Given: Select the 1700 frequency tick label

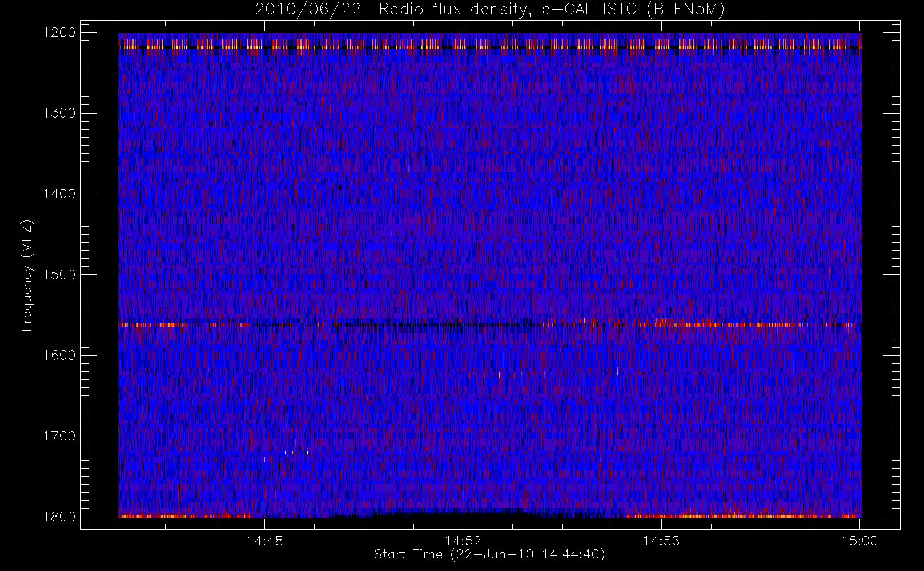Looking at the screenshot, I should (59, 436).
